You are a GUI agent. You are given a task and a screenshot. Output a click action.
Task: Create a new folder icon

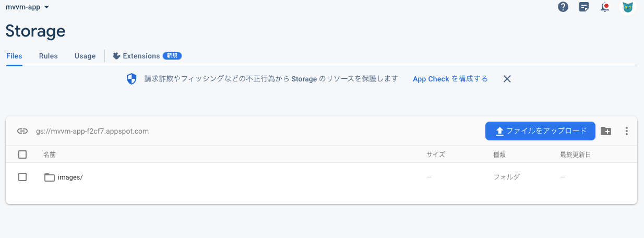606,131
